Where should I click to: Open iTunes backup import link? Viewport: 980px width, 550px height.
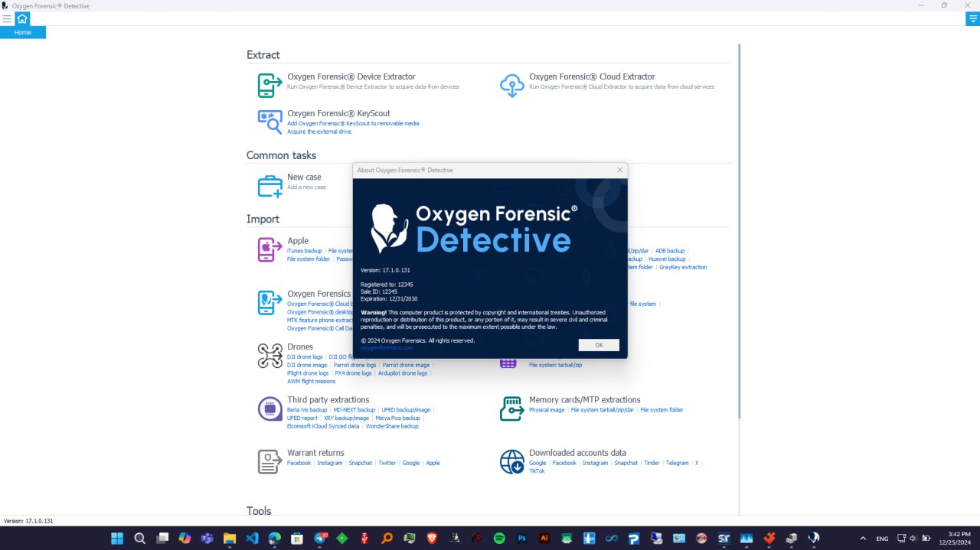(x=305, y=251)
